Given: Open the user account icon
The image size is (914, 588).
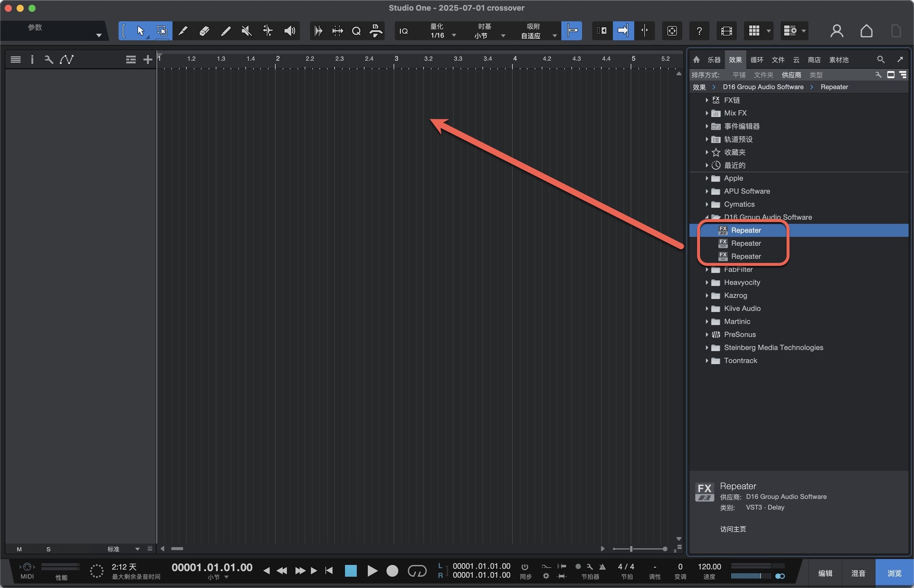Looking at the screenshot, I should [x=836, y=31].
